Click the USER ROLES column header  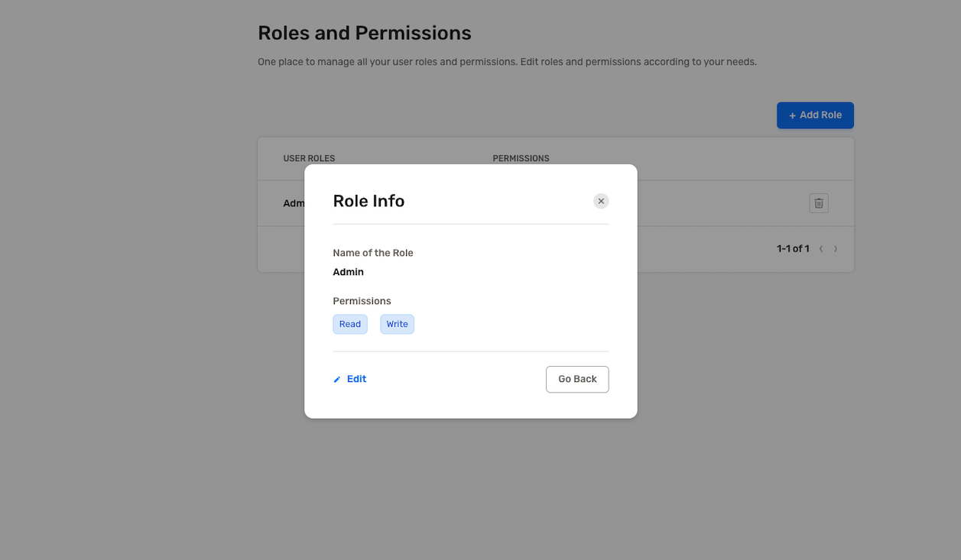click(x=309, y=158)
